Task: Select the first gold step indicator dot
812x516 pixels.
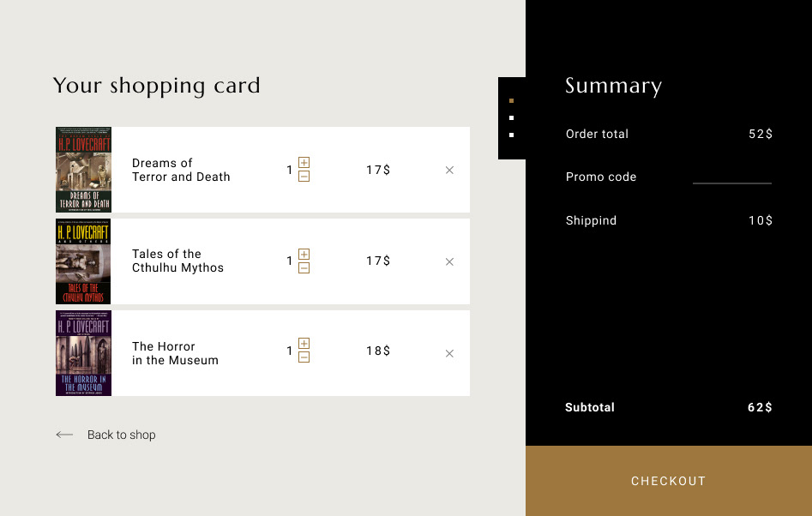Action: coord(511,100)
